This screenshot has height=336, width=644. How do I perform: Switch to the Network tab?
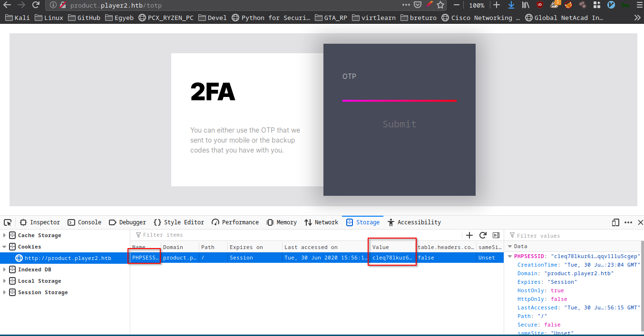321,222
